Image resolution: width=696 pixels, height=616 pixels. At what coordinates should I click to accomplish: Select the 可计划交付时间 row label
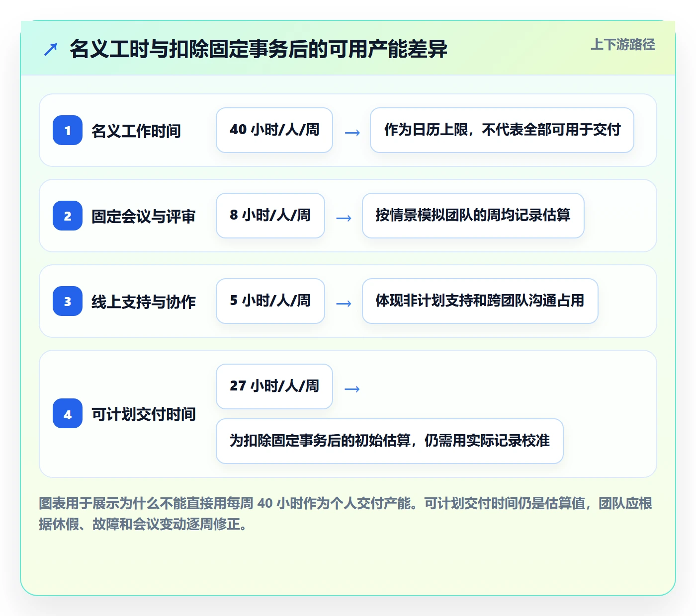pyautogui.click(x=143, y=414)
